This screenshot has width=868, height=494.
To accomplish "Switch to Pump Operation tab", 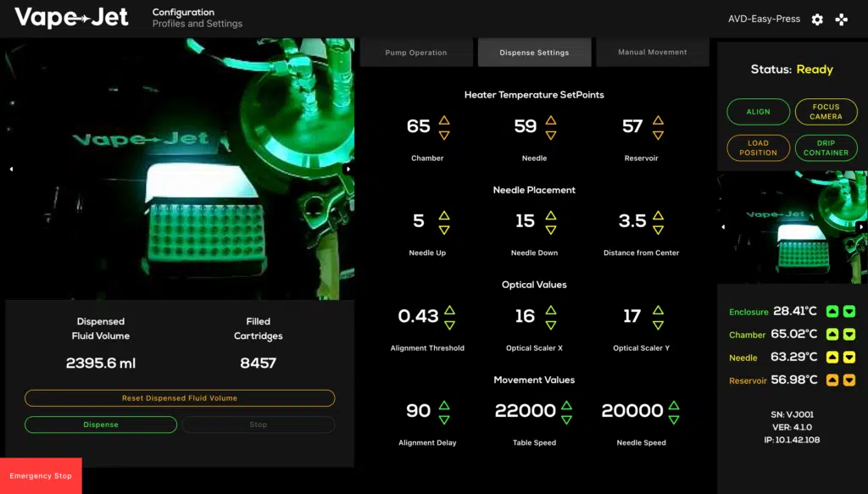I will (x=416, y=53).
